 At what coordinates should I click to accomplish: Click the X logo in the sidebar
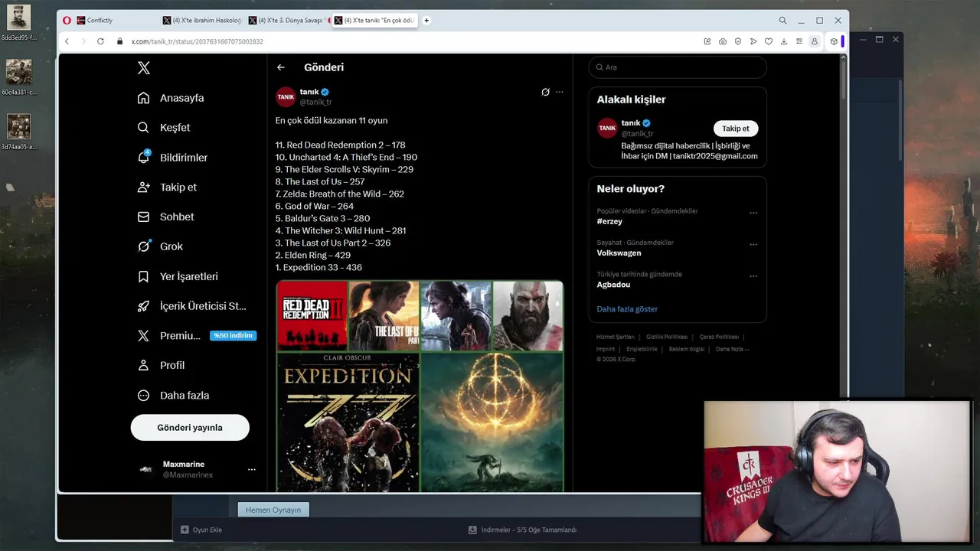(x=143, y=68)
